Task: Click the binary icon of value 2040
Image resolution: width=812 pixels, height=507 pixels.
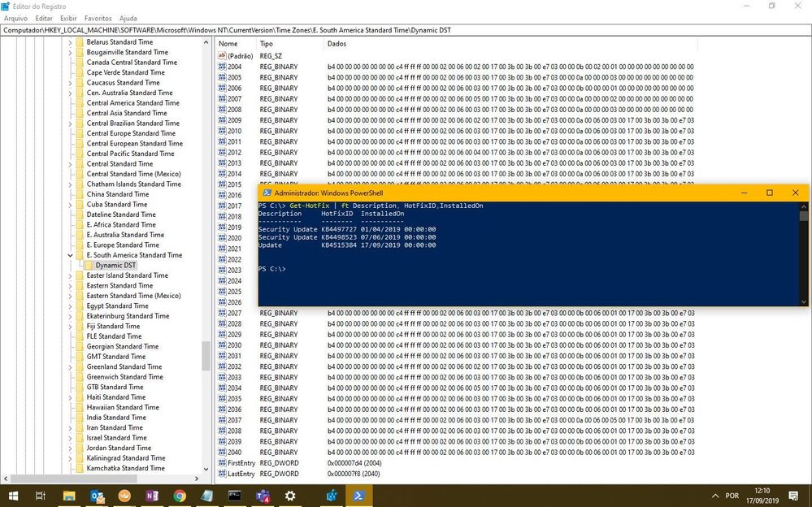Action: (x=222, y=452)
